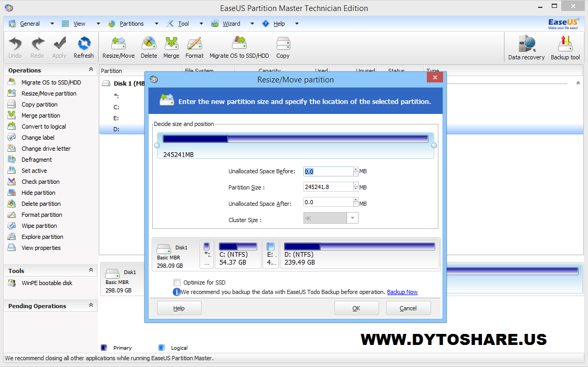
Task: Click the Undo toolbar icon
Action: tap(15, 47)
